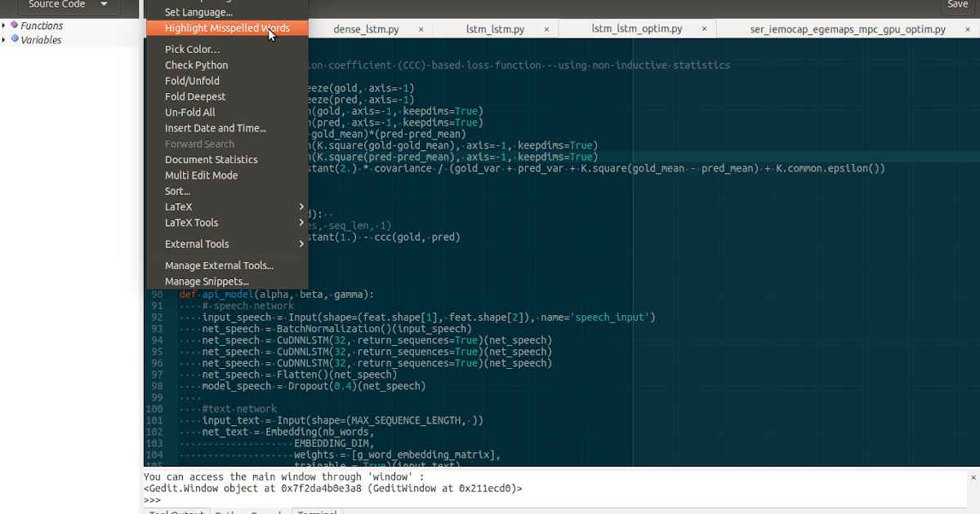Switch to dense_lstm.py tab
This screenshot has height=514, width=980.
click(366, 29)
